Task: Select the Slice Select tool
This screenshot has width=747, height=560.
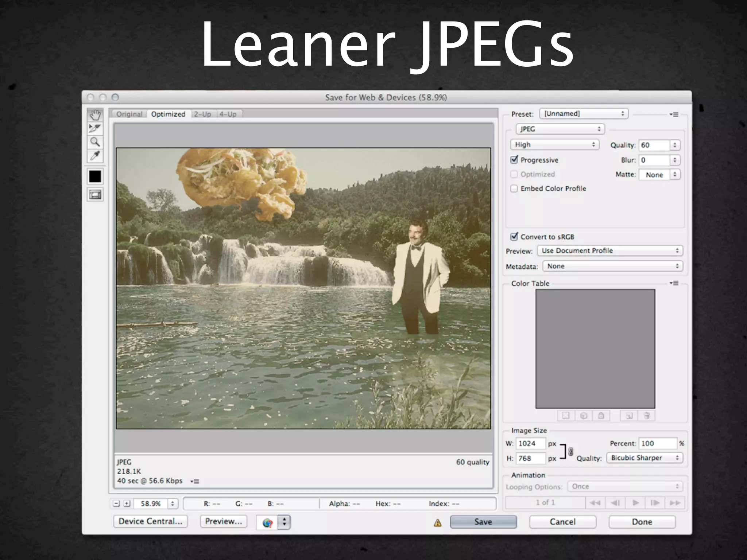Action: click(95, 128)
